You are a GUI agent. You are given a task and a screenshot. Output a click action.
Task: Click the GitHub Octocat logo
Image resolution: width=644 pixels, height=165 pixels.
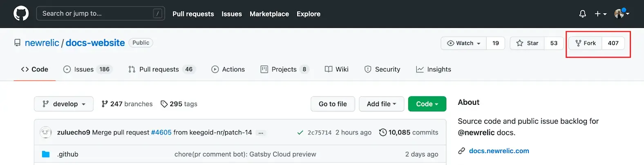(x=21, y=14)
